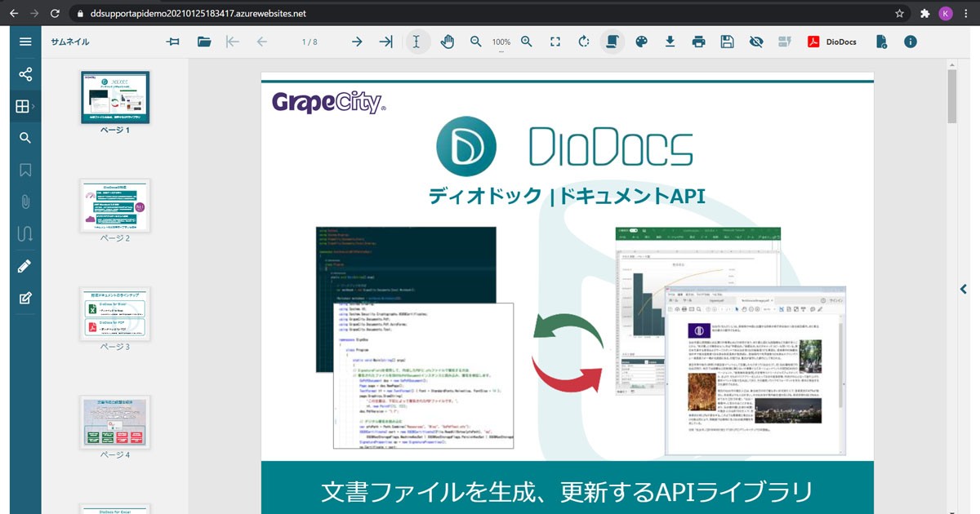The width and height of the screenshot is (980, 514).
Task: Select the text selection tool
Action: click(x=417, y=42)
